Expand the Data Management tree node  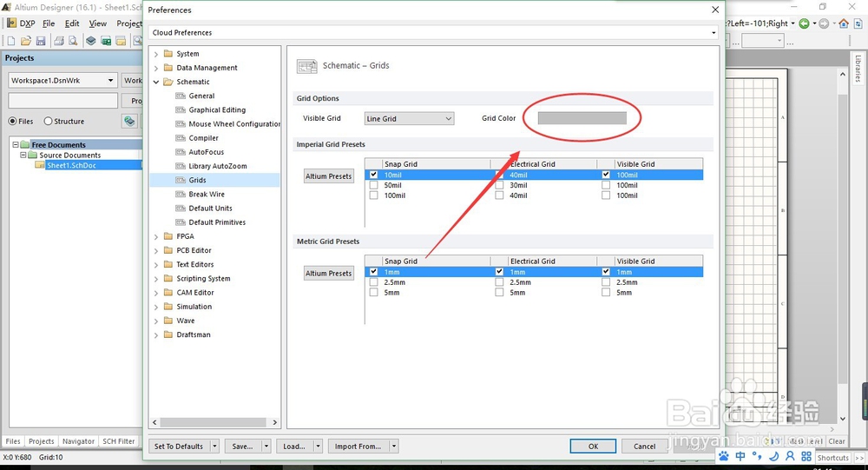[156, 68]
